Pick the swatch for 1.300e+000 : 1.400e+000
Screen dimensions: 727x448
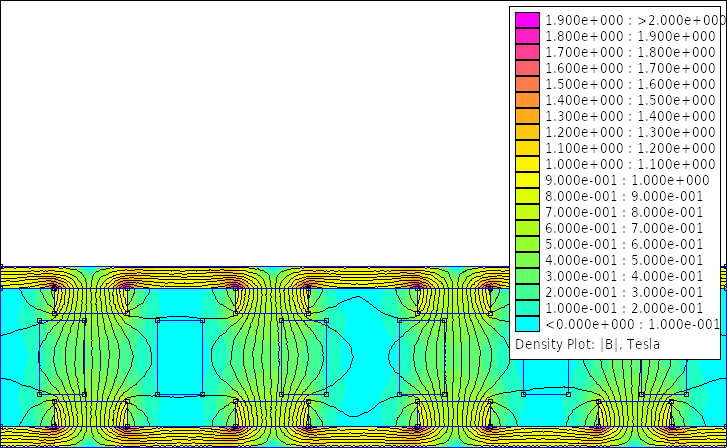(x=527, y=116)
